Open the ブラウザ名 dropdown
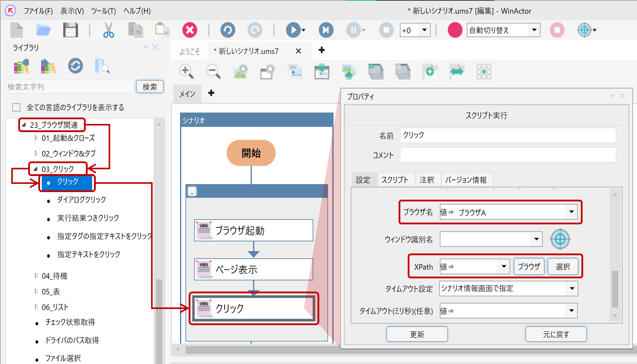The image size is (637, 364). coord(572,212)
